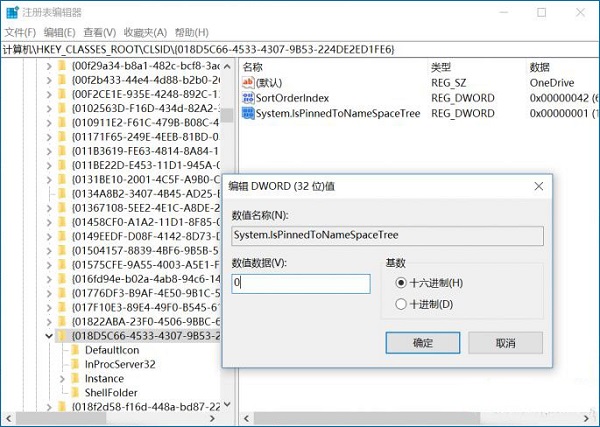Expand the {0102563D-F16D-434d key
600x427 pixels.
pos(49,109)
